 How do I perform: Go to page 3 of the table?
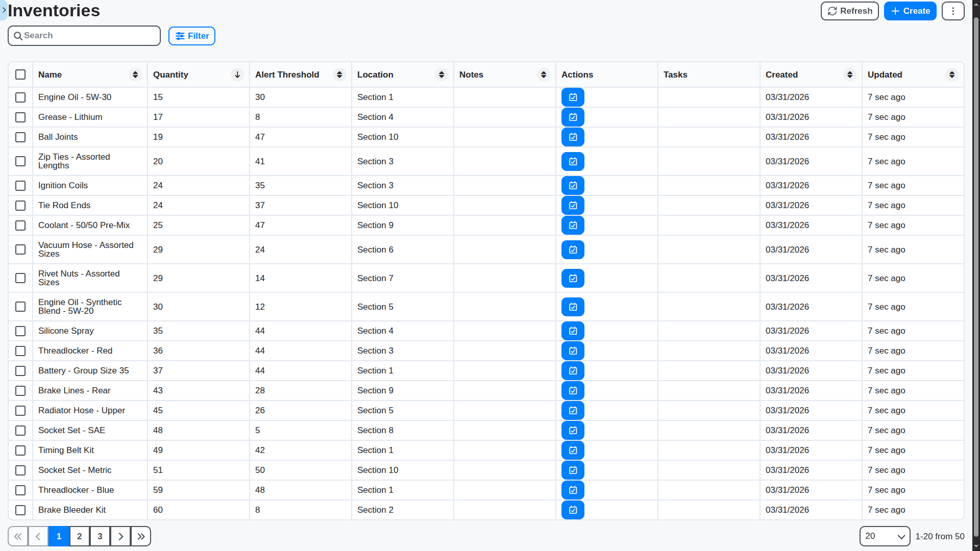tap(100, 536)
